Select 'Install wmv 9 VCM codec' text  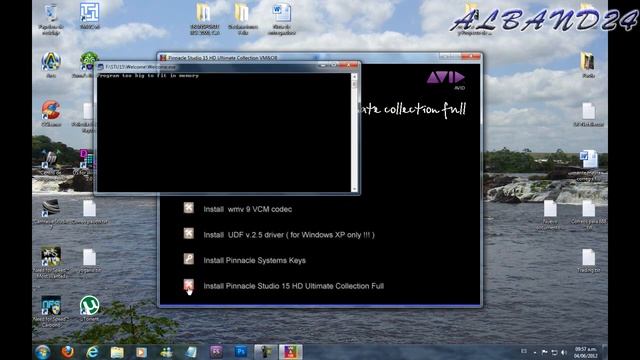coord(248,209)
